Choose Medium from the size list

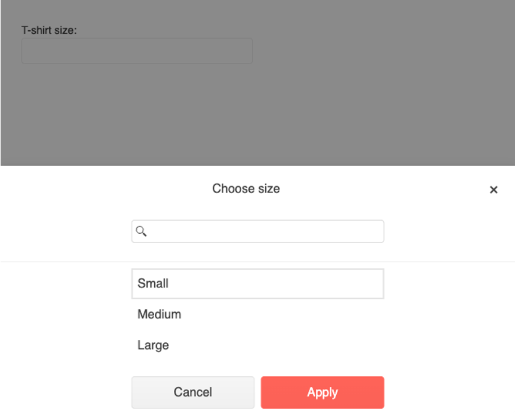click(x=258, y=315)
